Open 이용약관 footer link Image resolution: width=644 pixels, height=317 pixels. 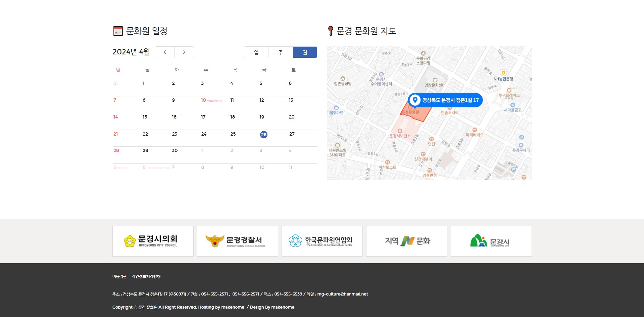119,276
